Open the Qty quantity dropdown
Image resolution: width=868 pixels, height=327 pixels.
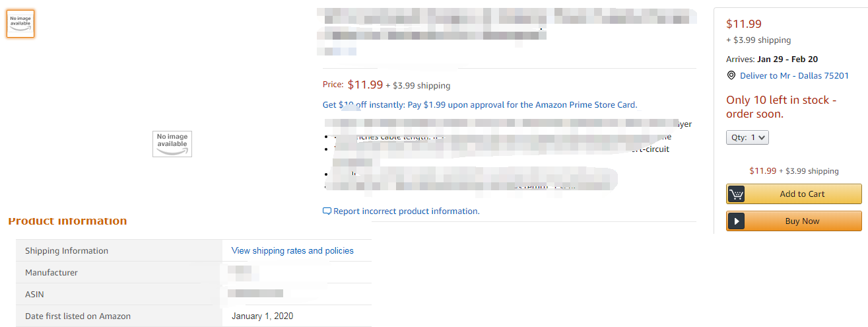point(747,137)
